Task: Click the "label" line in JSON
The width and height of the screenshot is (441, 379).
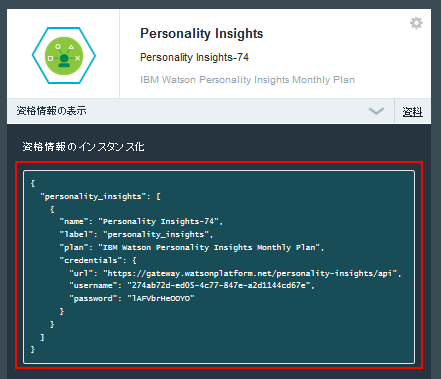Action: click(x=136, y=234)
